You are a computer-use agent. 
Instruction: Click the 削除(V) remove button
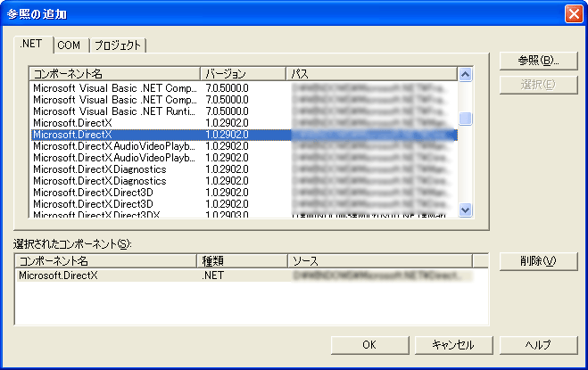click(x=538, y=261)
